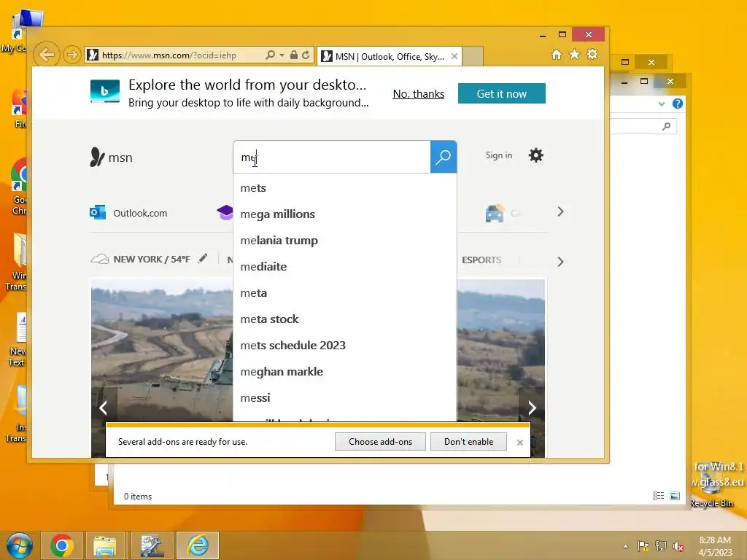Select the "mediaite" suggestion
This screenshot has width=747, height=560.
click(345, 267)
